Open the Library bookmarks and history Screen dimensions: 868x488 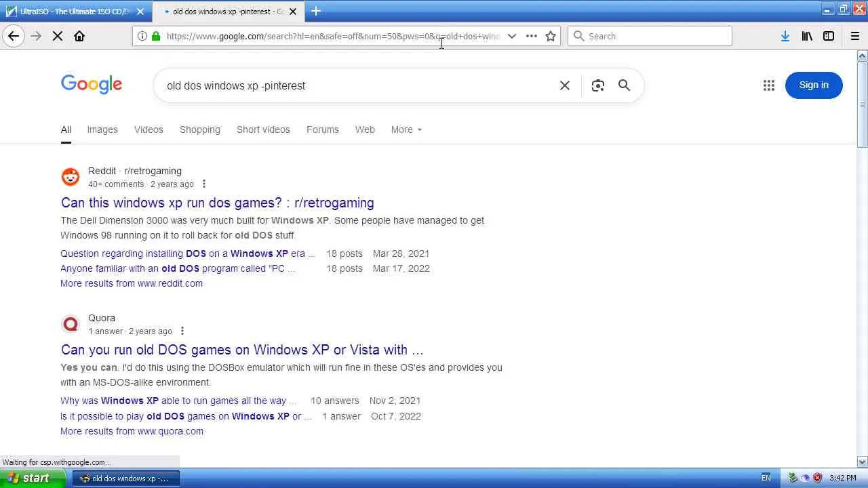807,36
